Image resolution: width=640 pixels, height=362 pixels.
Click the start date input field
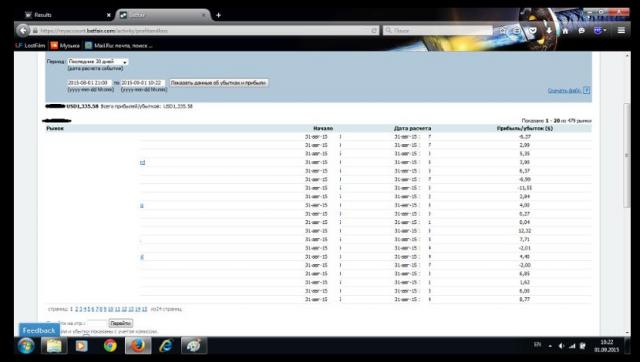pos(89,83)
